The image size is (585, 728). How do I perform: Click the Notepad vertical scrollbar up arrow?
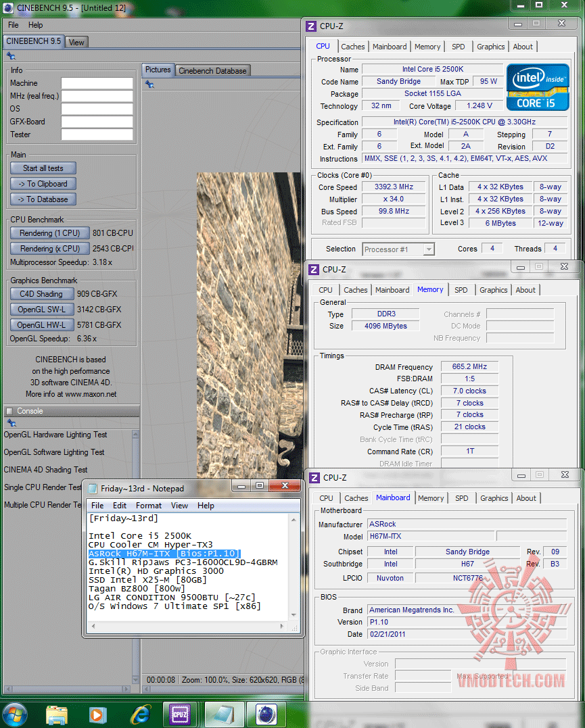coord(294,520)
